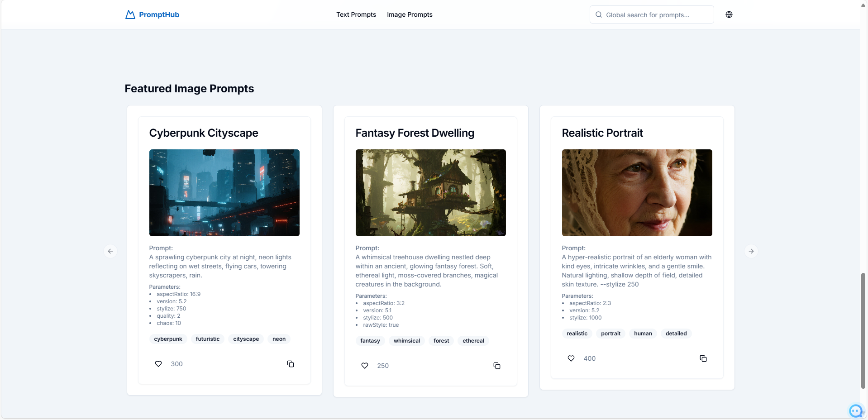Screen dimensions: 868x420
Task: Select the cyberpunk tag
Action: [x=168, y=339]
